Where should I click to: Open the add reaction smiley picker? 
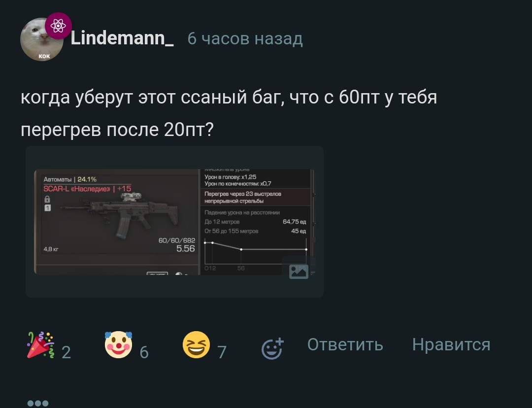coord(272,348)
